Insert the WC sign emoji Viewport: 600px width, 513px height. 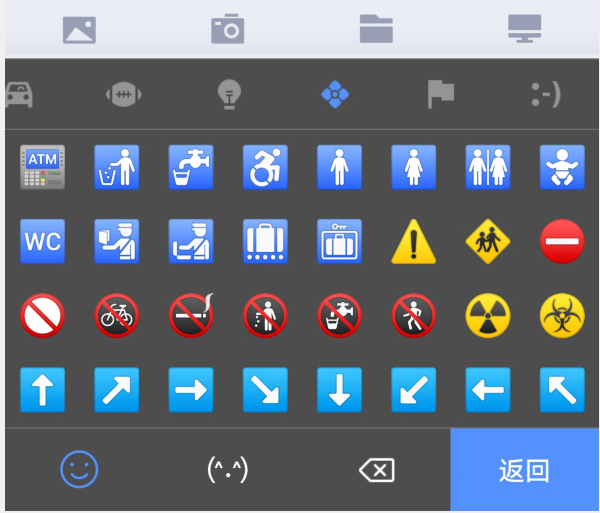pyautogui.click(x=42, y=241)
